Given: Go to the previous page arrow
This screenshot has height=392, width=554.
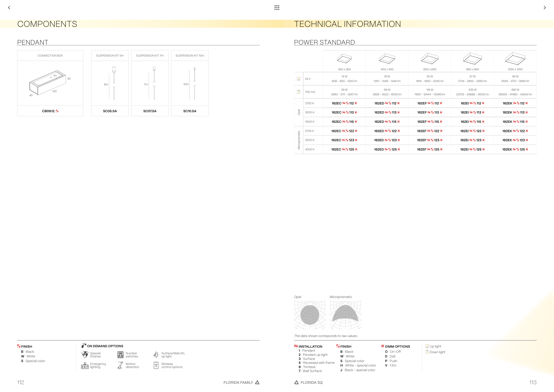Looking at the screenshot, I should pos(9,8).
